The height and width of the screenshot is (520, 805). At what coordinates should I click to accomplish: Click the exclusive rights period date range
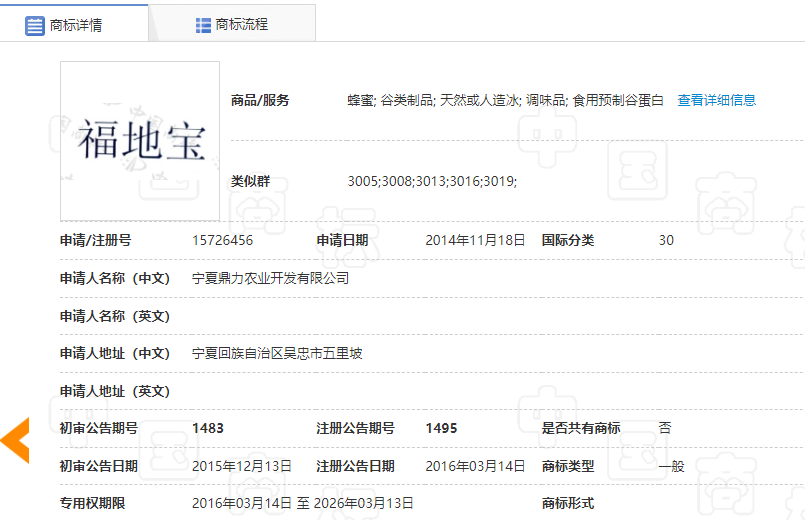tap(302, 503)
